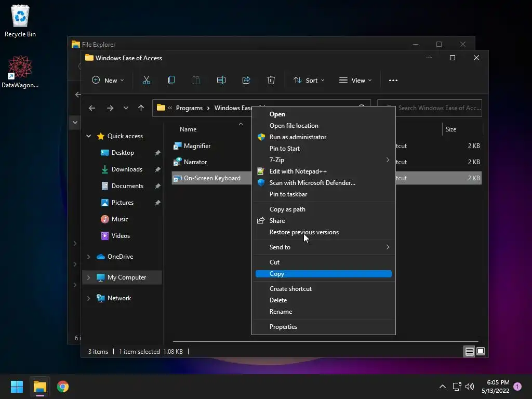The image size is (532, 399).
Task: Choose Rename in the context menu
Action: (x=324, y=312)
